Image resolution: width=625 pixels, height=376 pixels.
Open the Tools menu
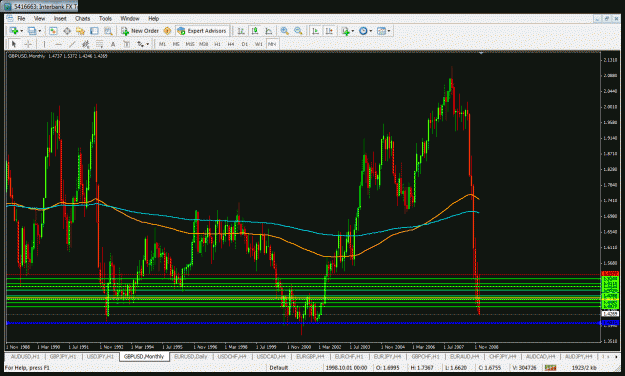pos(105,18)
